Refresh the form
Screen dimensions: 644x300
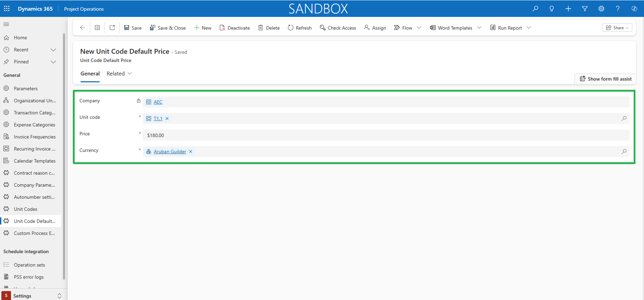[300, 28]
